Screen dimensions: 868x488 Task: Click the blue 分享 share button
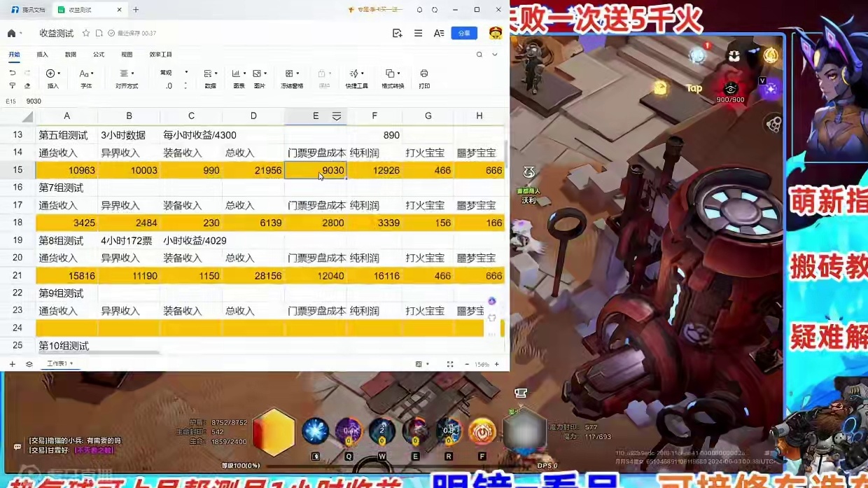pyautogui.click(x=464, y=33)
